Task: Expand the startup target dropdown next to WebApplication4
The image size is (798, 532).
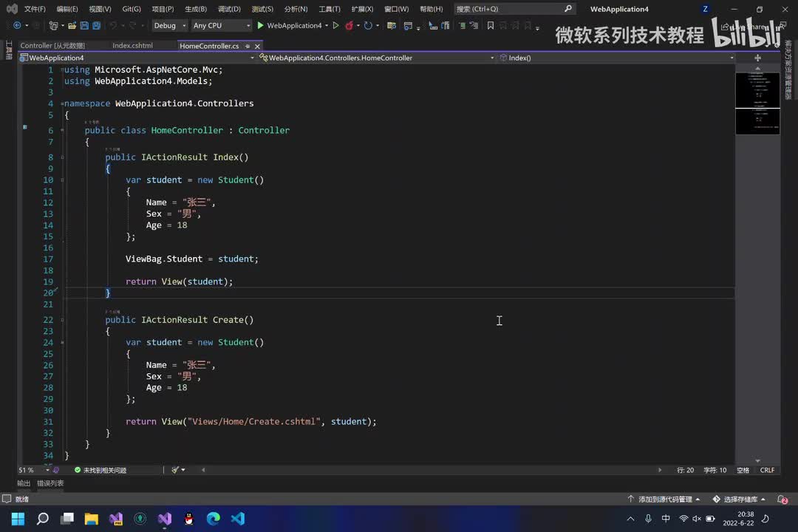Action: [x=327, y=25]
